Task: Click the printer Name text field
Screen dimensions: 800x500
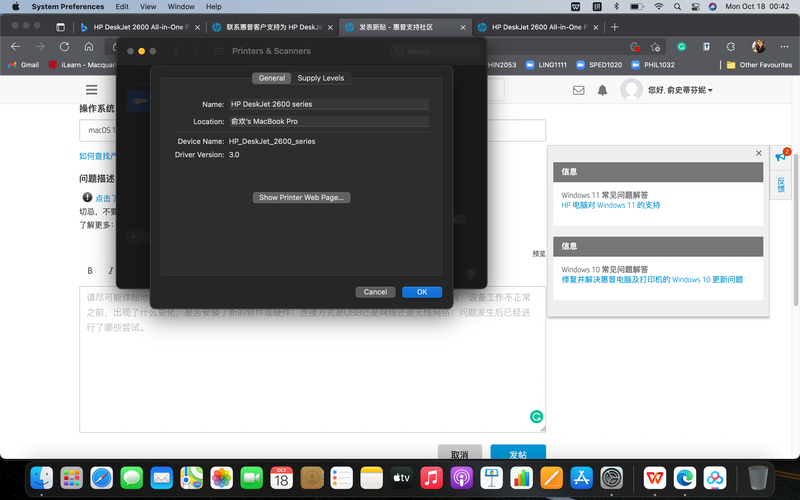Action: (328, 104)
